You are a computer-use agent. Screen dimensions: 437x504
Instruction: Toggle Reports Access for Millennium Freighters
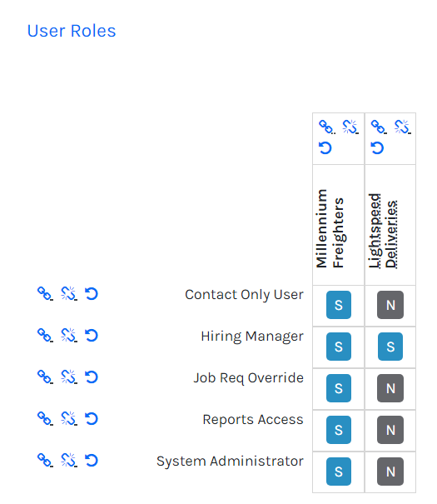(339, 430)
